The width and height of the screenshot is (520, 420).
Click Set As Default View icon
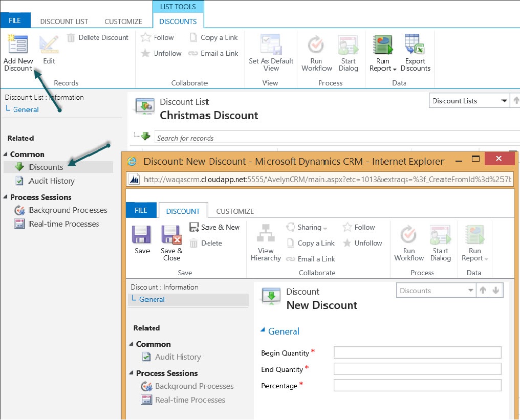tap(271, 45)
